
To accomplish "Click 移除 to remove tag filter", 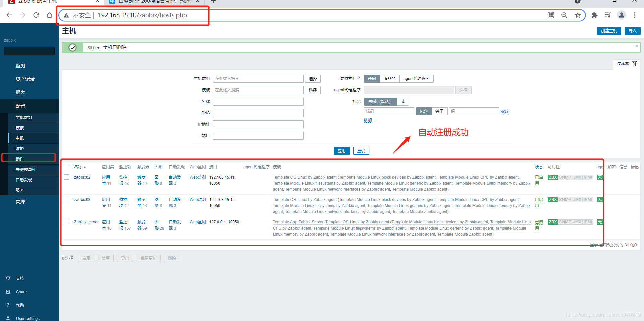I will pyautogui.click(x=505, y=112).
